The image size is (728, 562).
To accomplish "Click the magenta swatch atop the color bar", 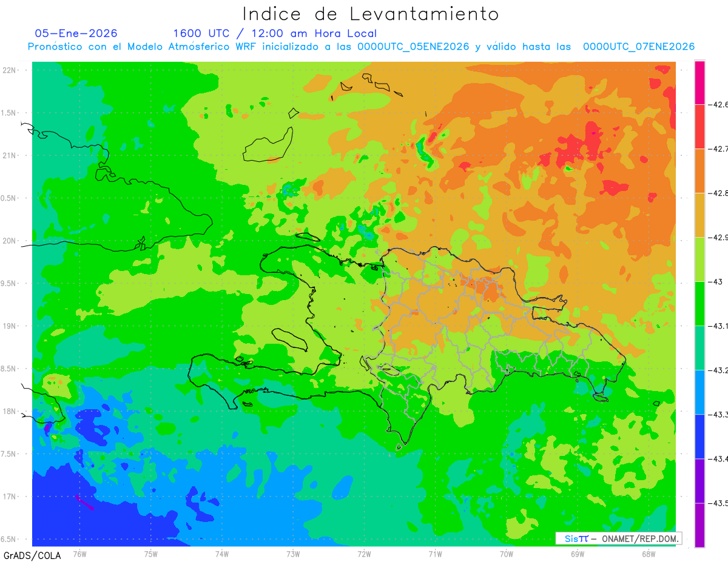I will click(x=699, y=82).
